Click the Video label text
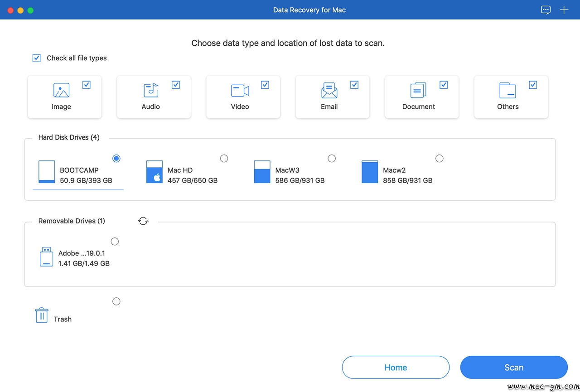Viewport: 580px width, 392px height. tap(240, 106)
